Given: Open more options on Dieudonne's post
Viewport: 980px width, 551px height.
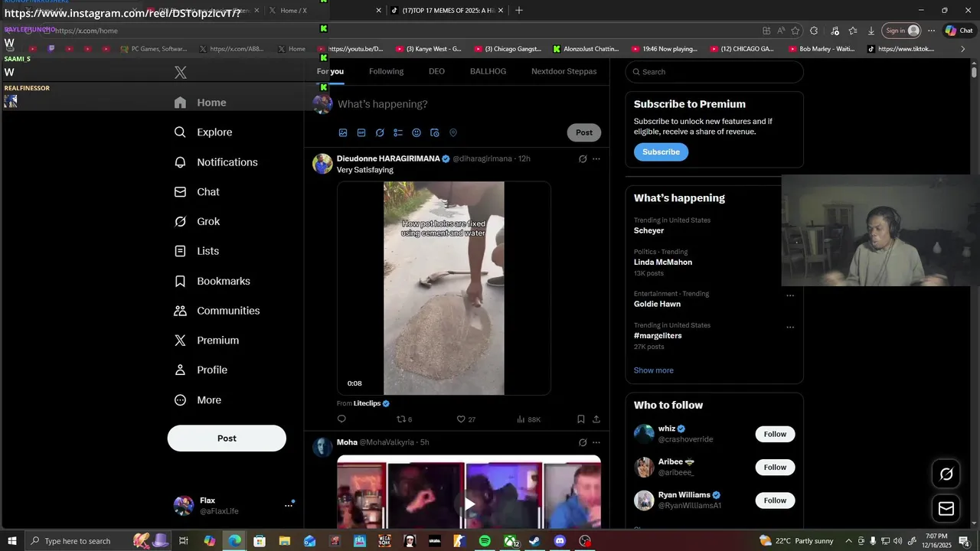Looking at the screenshot, I should tap(596, 159).
